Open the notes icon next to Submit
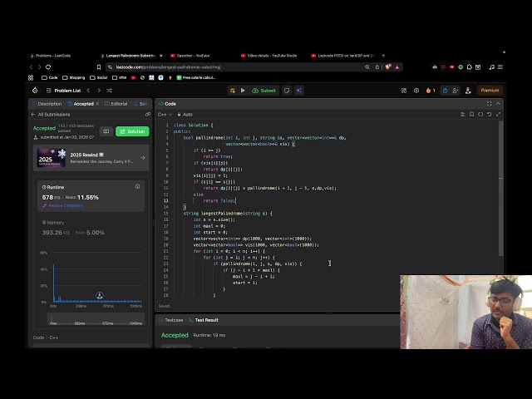 pyautogui.click(x=287, y=91)
